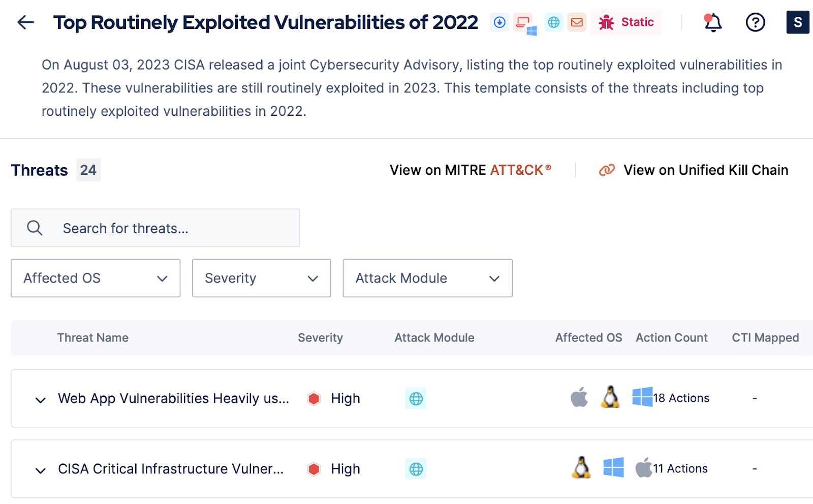
Task: Open the user profile S avatar
Action: click(x=797, y=22)
